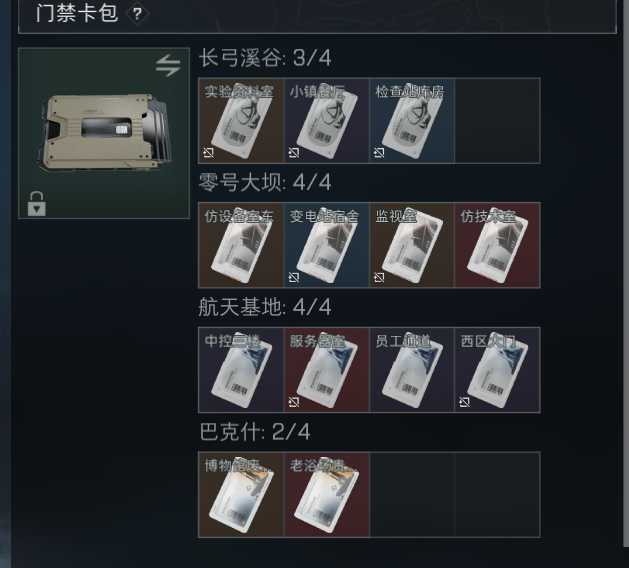Viewport: 629px width, 568px height.
Task: Select the 监视室 keycard
Action: point(412,245)
